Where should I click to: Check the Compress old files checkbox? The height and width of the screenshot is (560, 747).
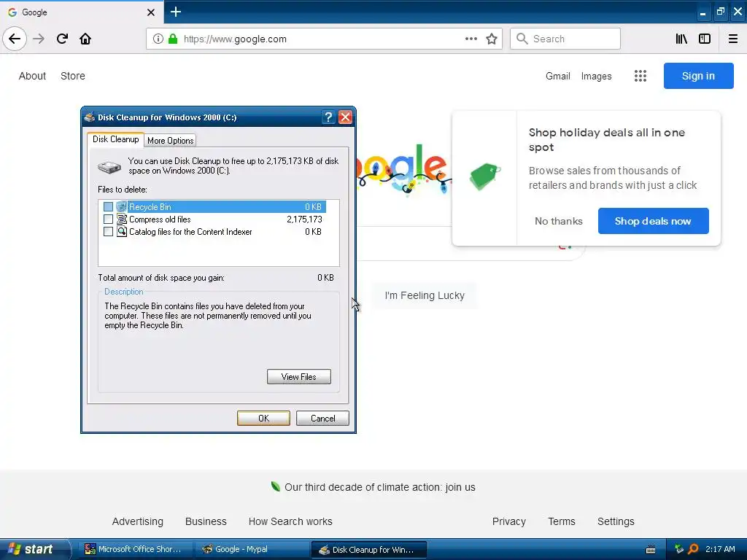108,219
